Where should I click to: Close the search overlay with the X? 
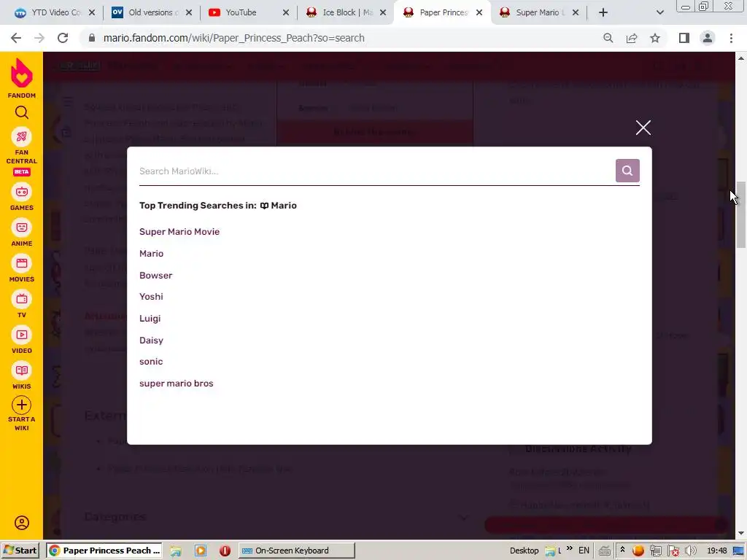pyautogui.click(x=643, y=128)
